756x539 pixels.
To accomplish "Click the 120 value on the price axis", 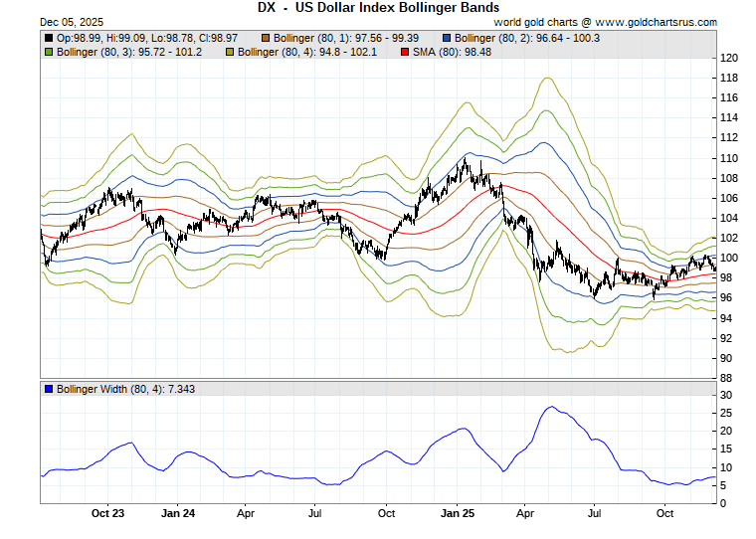I will 729,59.
